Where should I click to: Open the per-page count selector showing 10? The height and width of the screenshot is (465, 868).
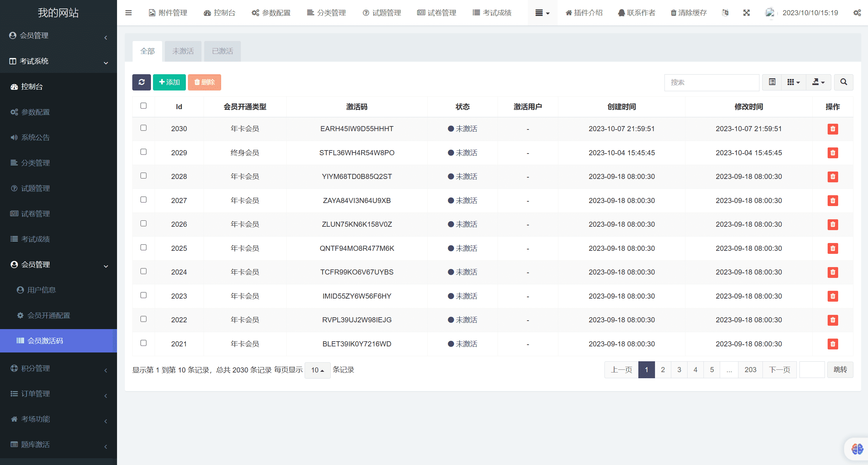[x=317, y=370]
